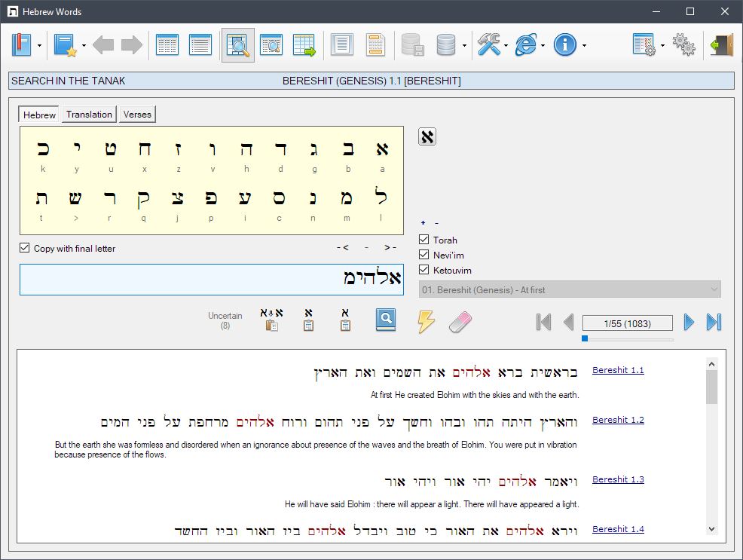Click the thin aleph clipboard paste icon
This screenshot has height=560, width=743.
pyautogui.click(x=345, y=320)
